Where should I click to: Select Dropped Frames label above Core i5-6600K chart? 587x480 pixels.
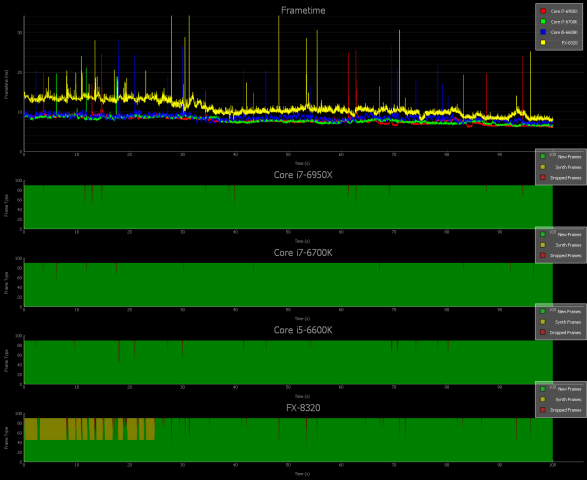[566, 332]
